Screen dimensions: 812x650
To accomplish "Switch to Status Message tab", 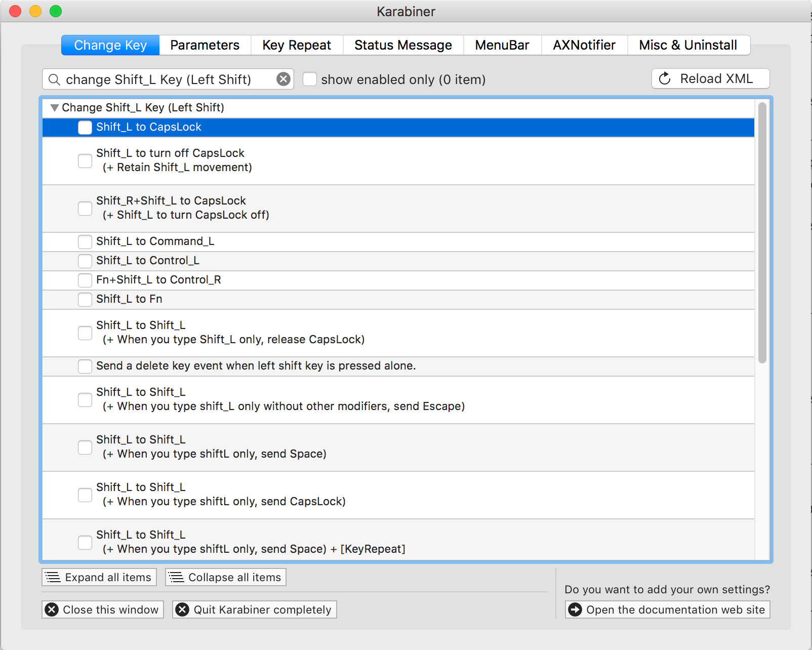I will (x=403, y=45).
